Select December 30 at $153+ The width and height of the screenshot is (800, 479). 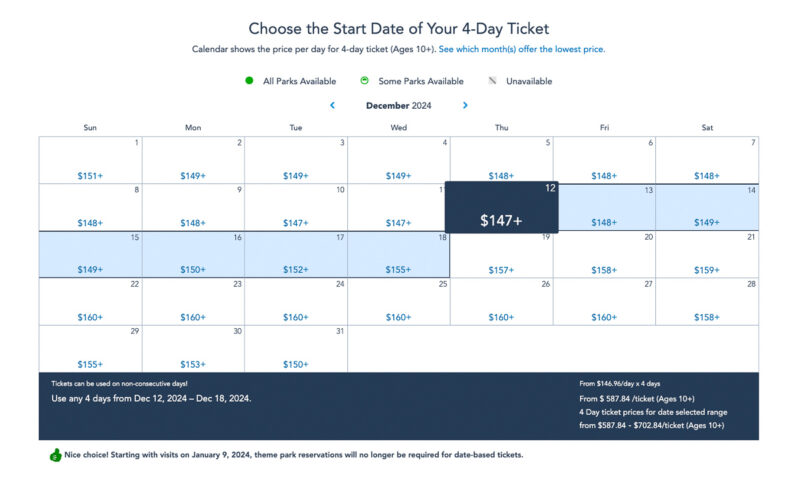(193, 349)
